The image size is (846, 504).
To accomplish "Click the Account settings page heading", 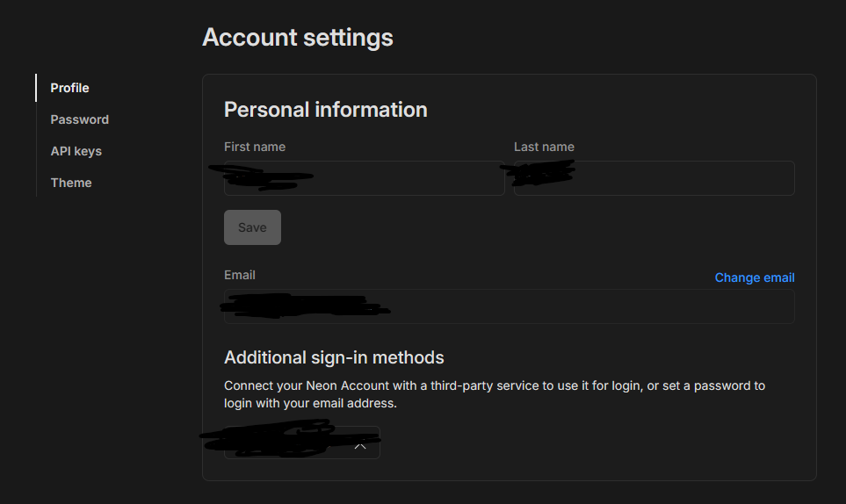I will 298,38.
